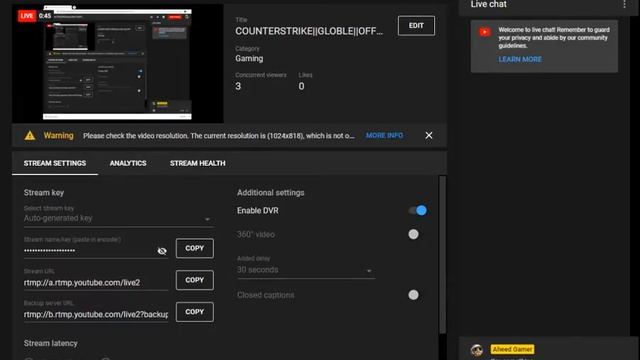Click the EDIT button next to title
This screenshot has width=640, height=360.
click(x=416, y=26)
